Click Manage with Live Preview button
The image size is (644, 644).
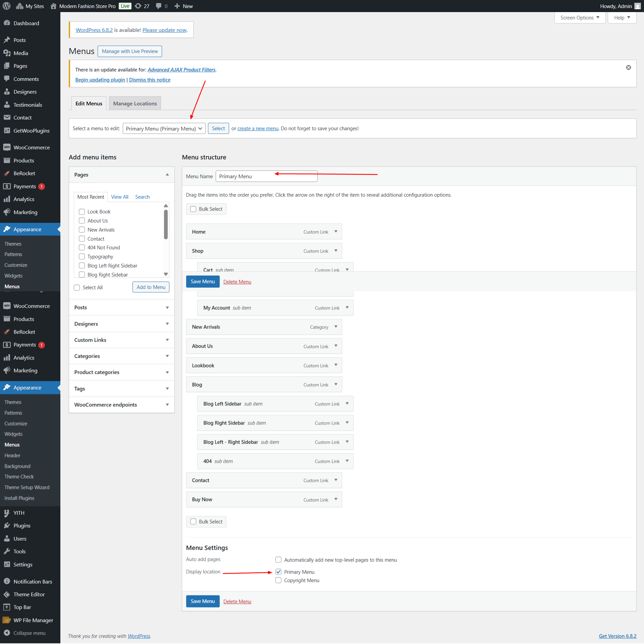pos(130,51)
